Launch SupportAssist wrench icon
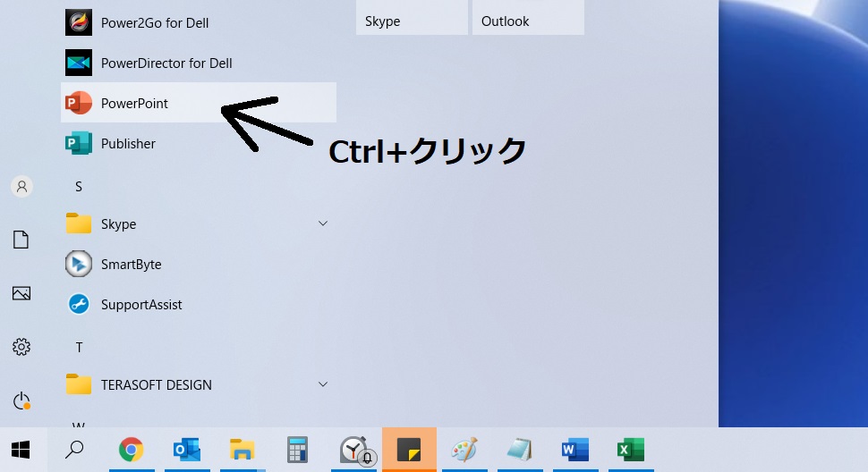 coord(79,304)
